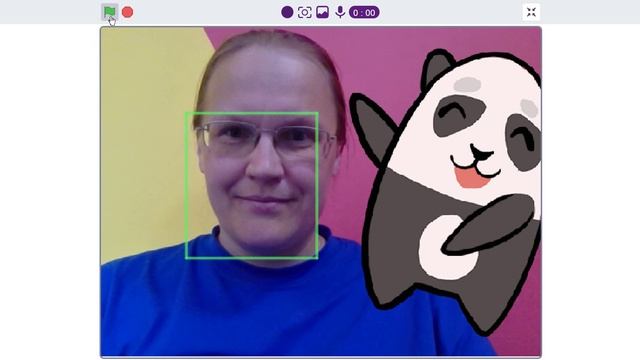
Task: Click the 0:00 recording timer
Action: point(364,12)
